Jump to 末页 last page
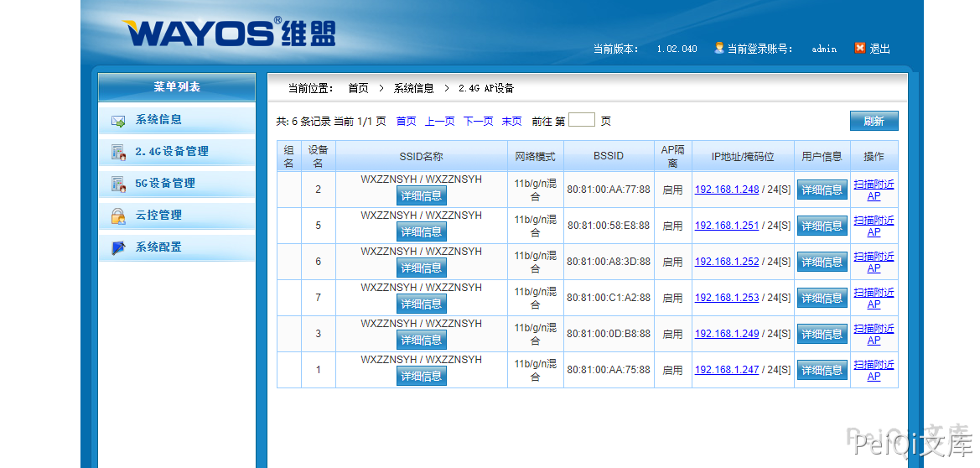The height and width of the screenshot is (468, 980). coord(511,122)
